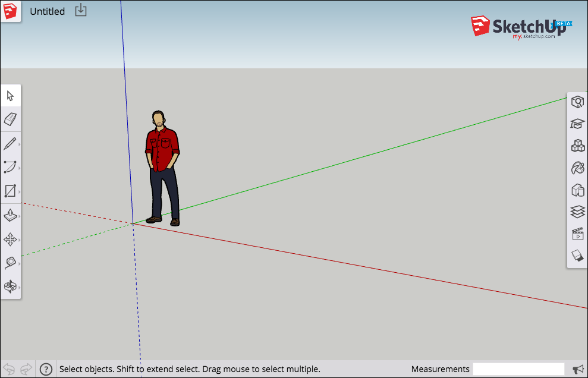Open the Instructor graduation cap panel

(577, 124)
